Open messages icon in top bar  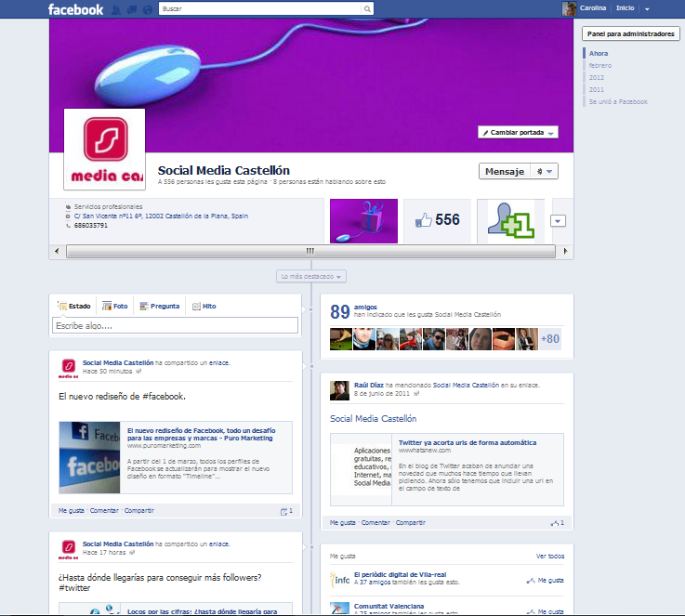click(x=132, y=9)
